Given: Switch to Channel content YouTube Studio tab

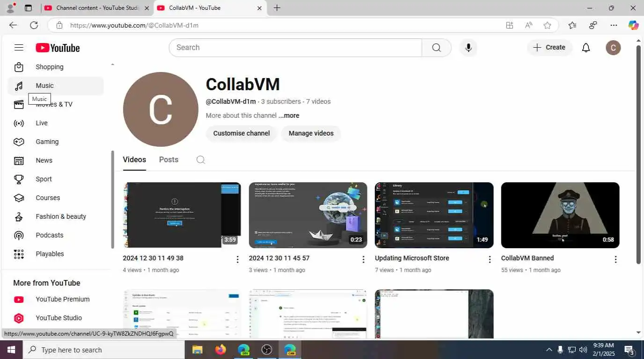Looking at the screenshot, I should pyautogui.click(x=97, y=8).
